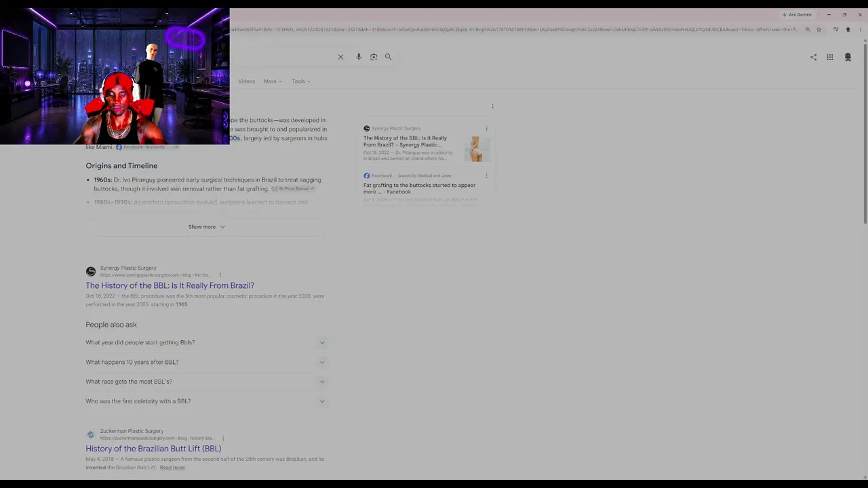Start voice search via microphone icon
The image size is (868, 488).
coord(359,57)
